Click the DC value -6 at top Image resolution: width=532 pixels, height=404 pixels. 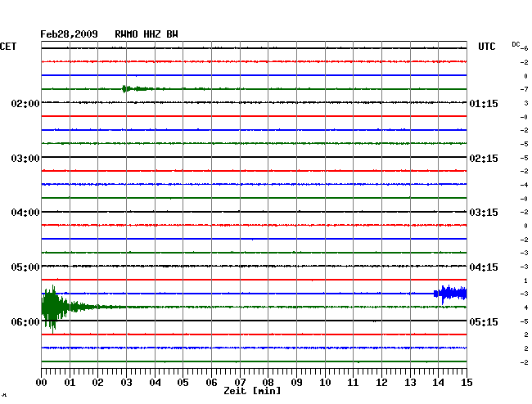click(x=525, y=48)
